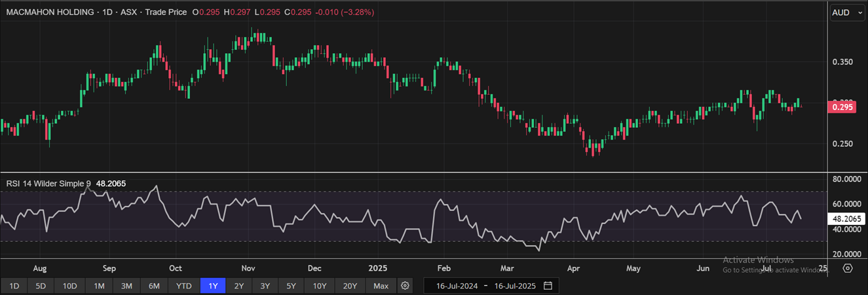Open the time range settings gear
The height and width of the screenshot is (295, 868).
tap(405, 286)
